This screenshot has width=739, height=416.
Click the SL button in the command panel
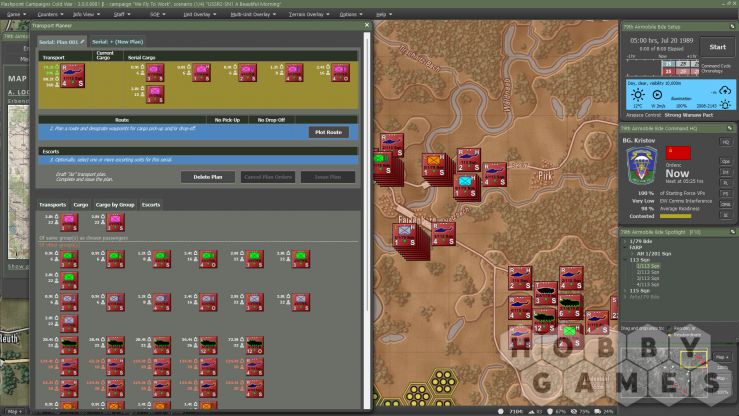726,215
